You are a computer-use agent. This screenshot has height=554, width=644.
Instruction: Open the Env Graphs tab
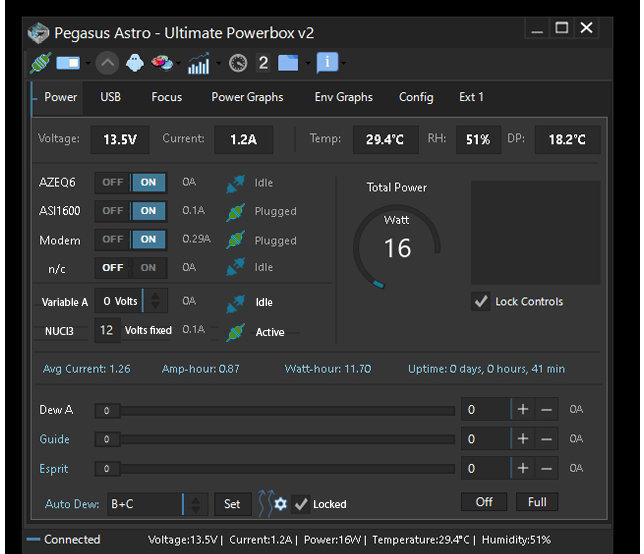click(x=344, y=97)
